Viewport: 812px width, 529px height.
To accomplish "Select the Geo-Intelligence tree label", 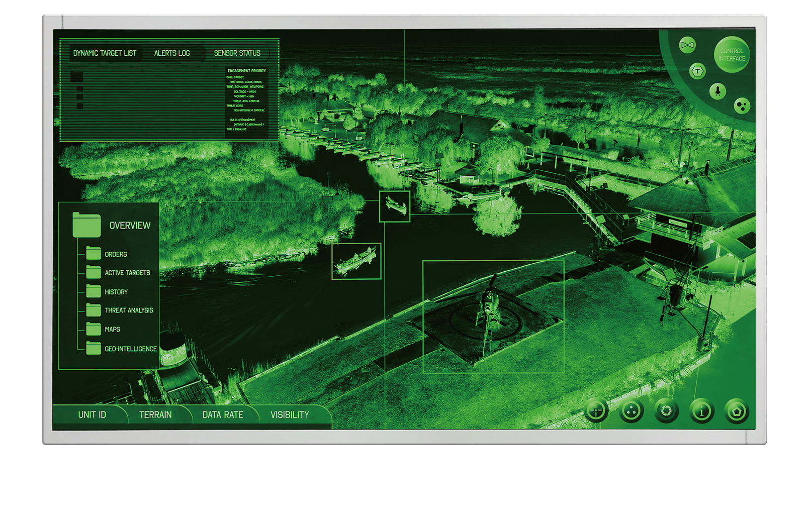I will [131, 349].
